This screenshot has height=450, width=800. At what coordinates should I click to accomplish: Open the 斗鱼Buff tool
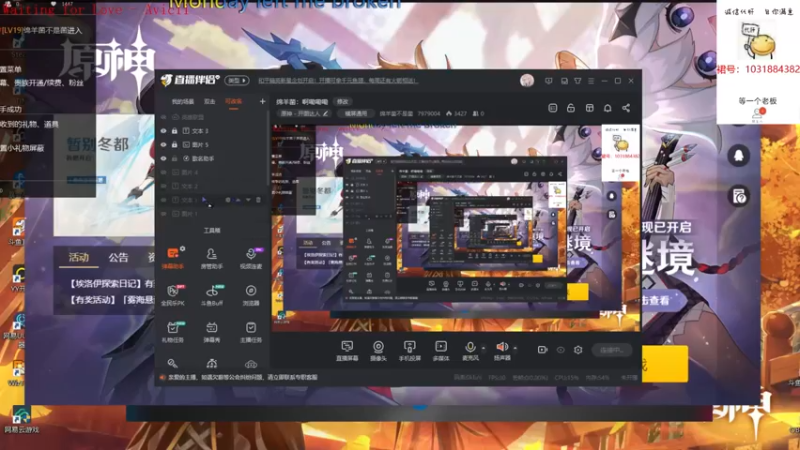click(x=211, y=295)
